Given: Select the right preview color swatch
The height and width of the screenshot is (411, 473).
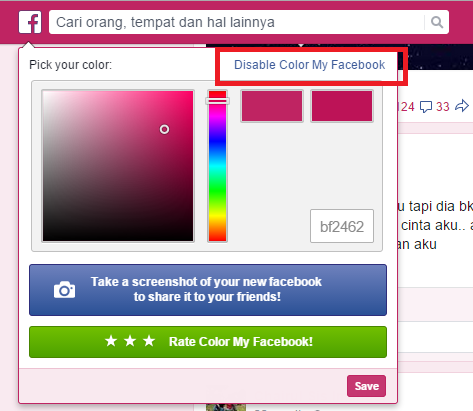Looking at the screenshot, I should 342,106.
